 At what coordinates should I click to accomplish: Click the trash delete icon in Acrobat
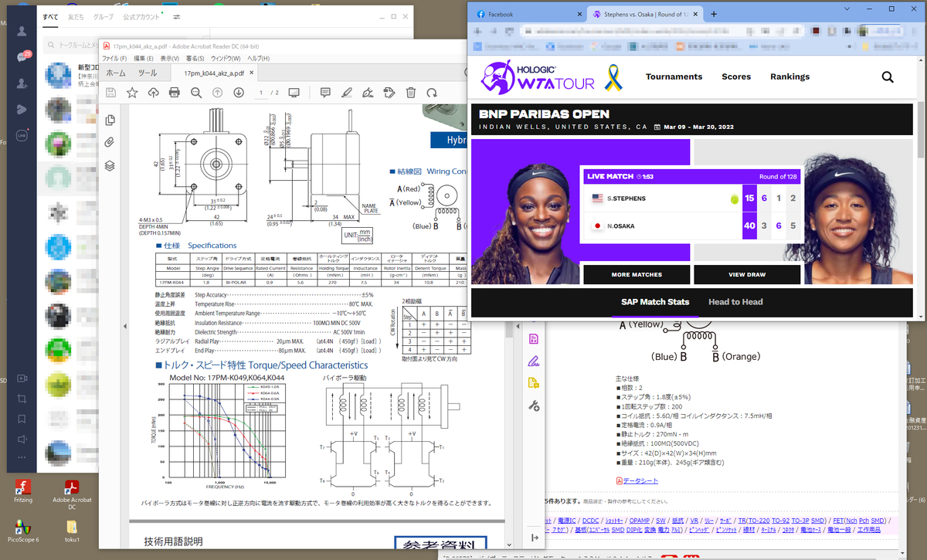(410, 93)
